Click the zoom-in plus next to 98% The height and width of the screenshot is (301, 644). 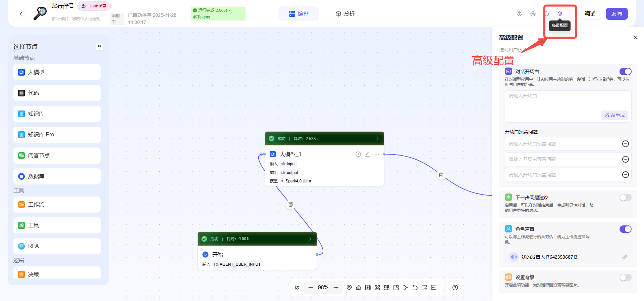pyautogui.click(x=336, y=288)
